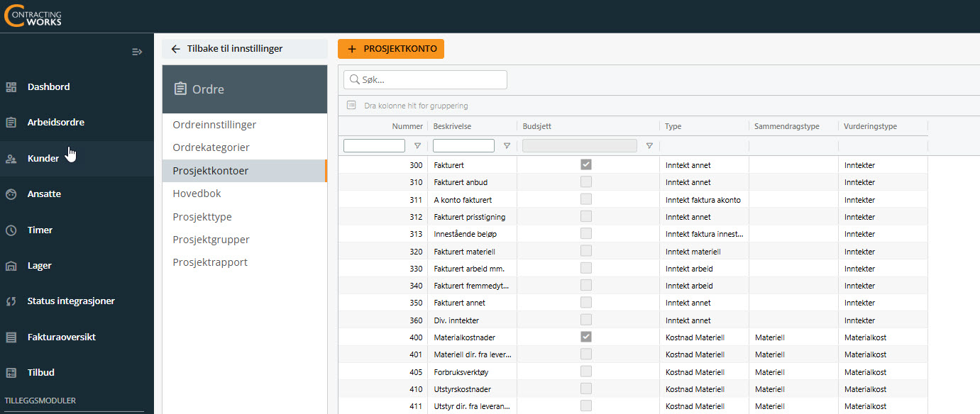The image size is (980, 414).
Task: Click the Dashbord grid icon
Action: pyautogui.click(x=11, y=87)
